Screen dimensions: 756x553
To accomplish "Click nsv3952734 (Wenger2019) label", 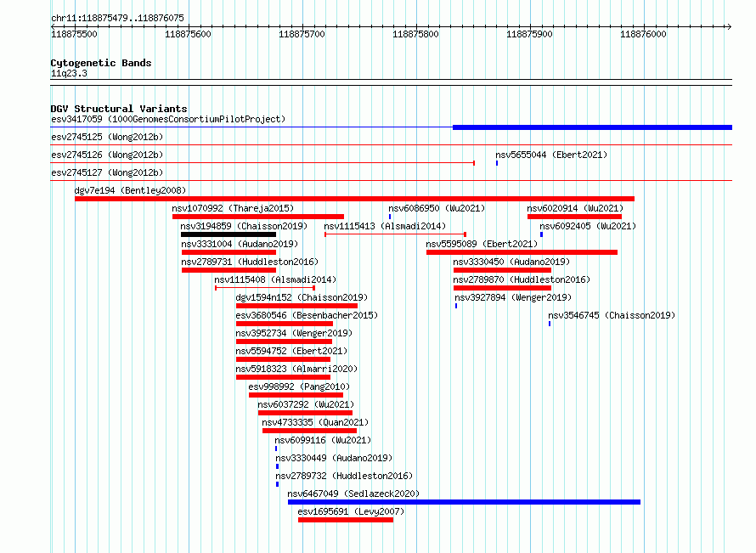I will (294, 333).
